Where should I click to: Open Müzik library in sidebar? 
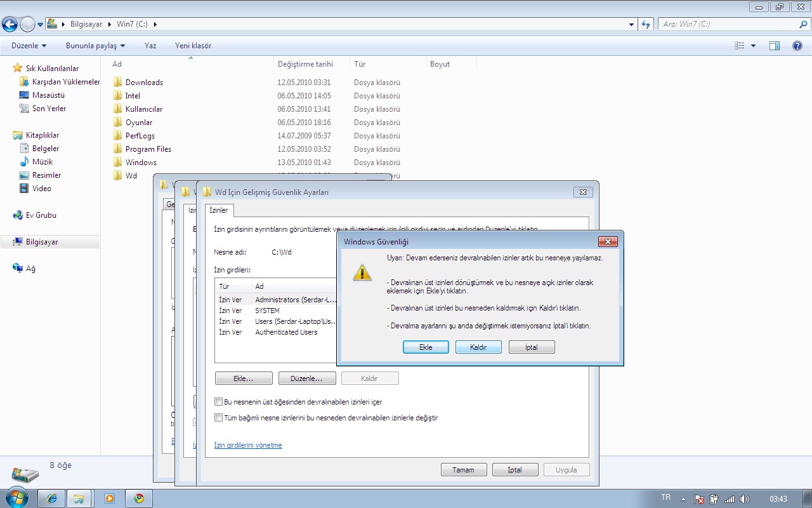click(43, 162)
